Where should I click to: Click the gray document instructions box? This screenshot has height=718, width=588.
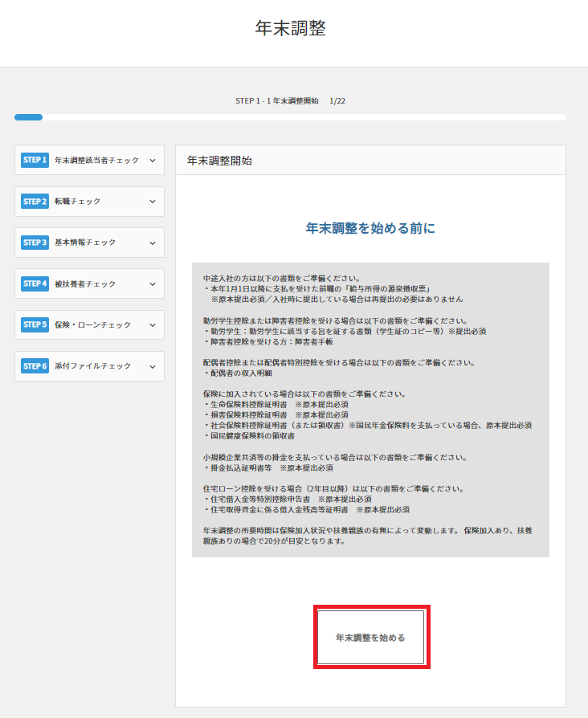click(x=370, y=410)
